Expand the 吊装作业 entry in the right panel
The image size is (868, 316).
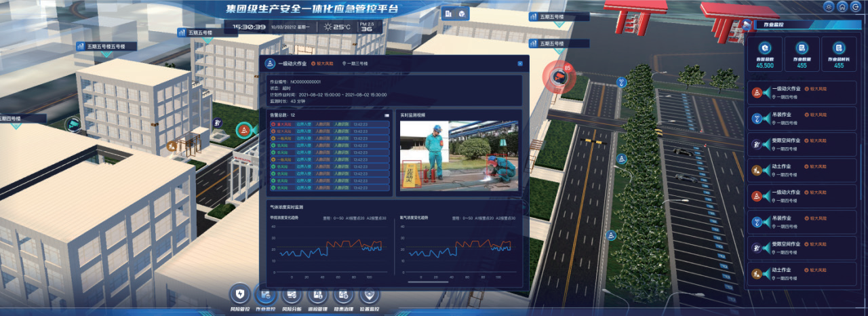pyautogui.click(x=800, y=119)
